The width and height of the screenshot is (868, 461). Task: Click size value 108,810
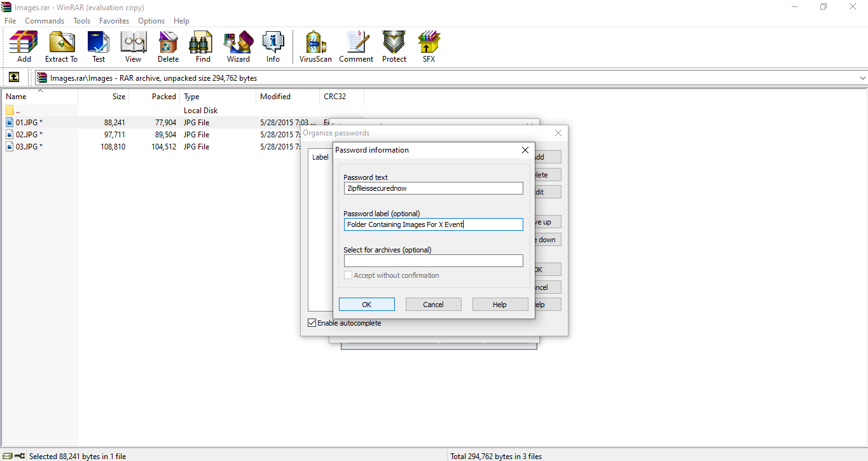tap(113, 146)
